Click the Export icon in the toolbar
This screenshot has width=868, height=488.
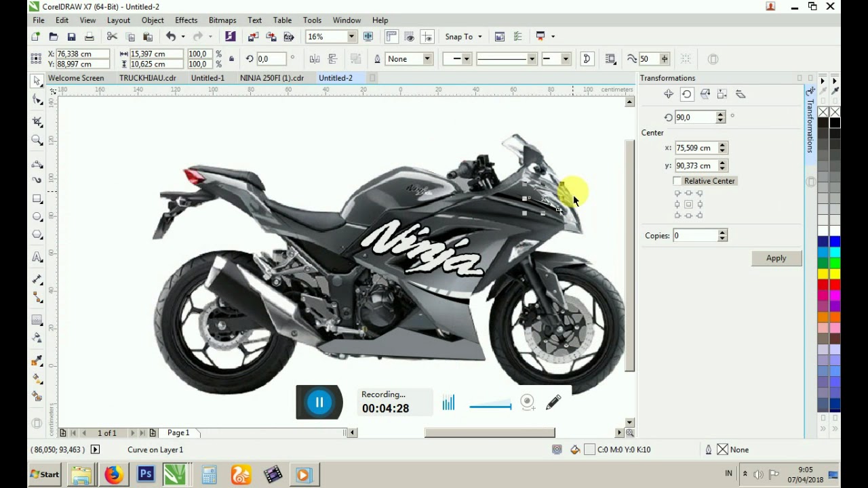coord(271,37)
